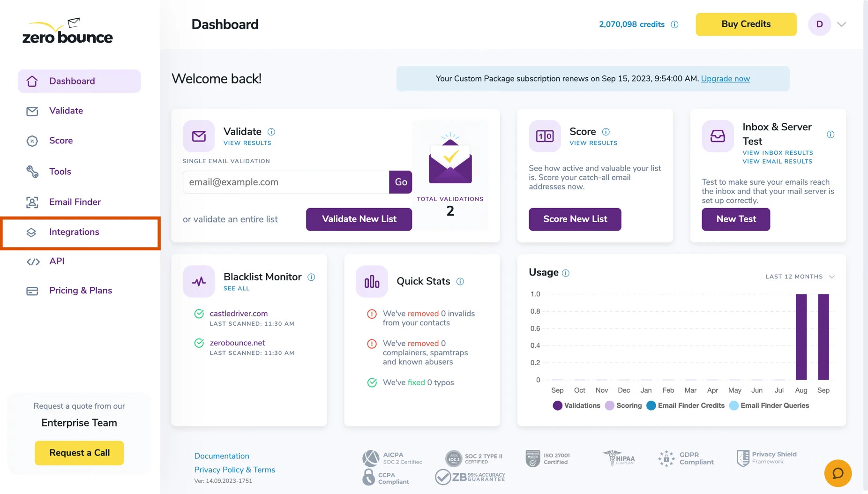Click the ZeroBounce logo
This screenshot has height=494, width=868.
(67, 31)
